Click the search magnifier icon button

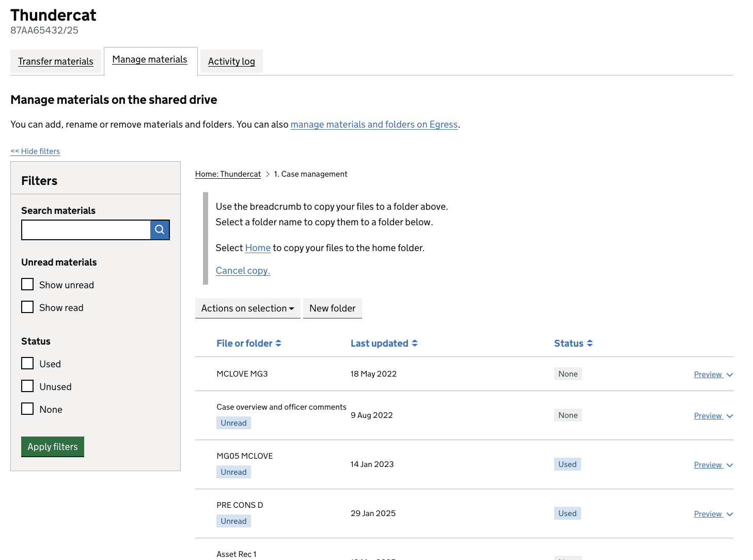click(x=160, y=230)
